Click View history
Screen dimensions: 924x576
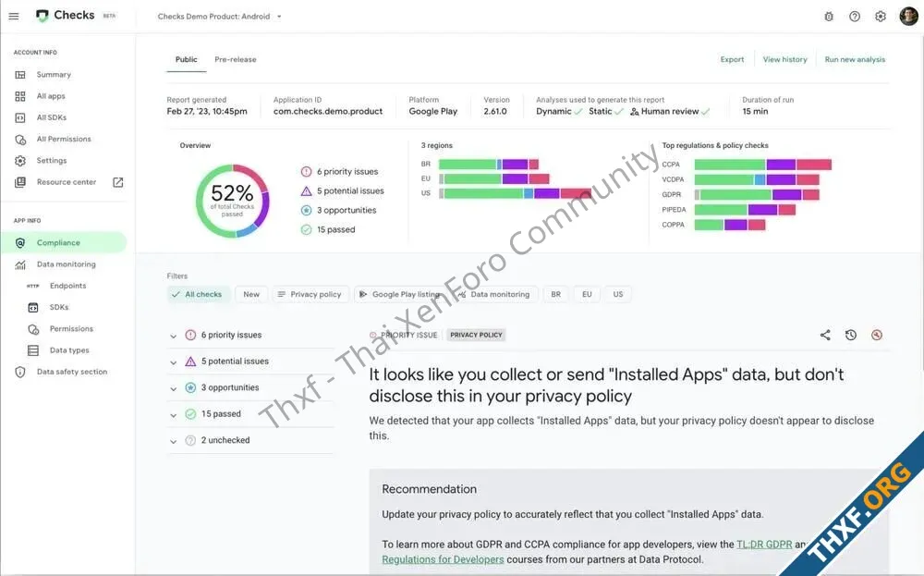pyautogui.click(x=784, y=59)
